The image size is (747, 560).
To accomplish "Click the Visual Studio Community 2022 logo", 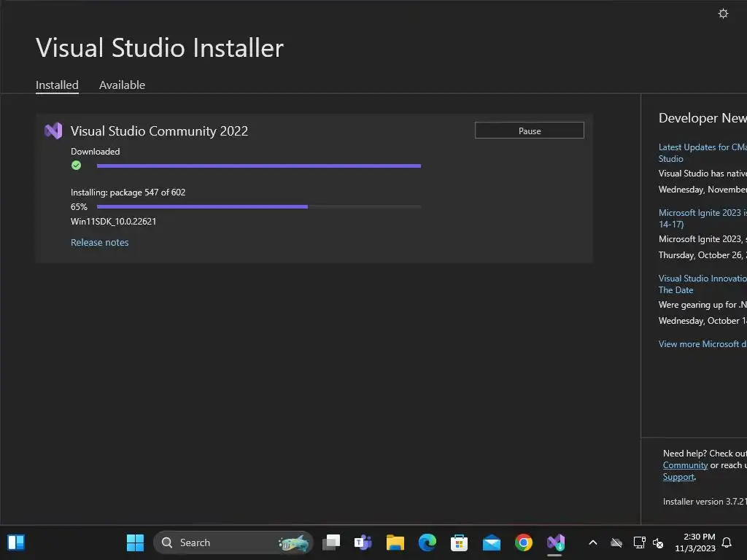I will point(53,131).
